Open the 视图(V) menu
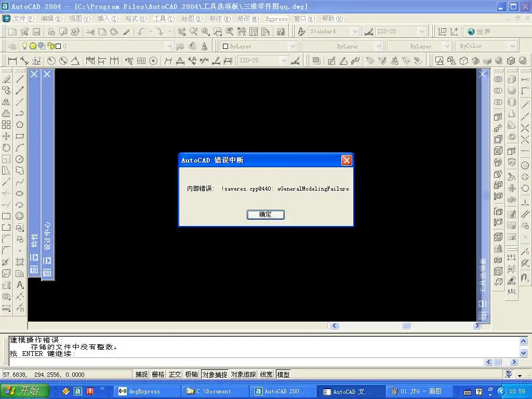Image resolution: width=532 pixels, height=399 pixels. point(79,19)
